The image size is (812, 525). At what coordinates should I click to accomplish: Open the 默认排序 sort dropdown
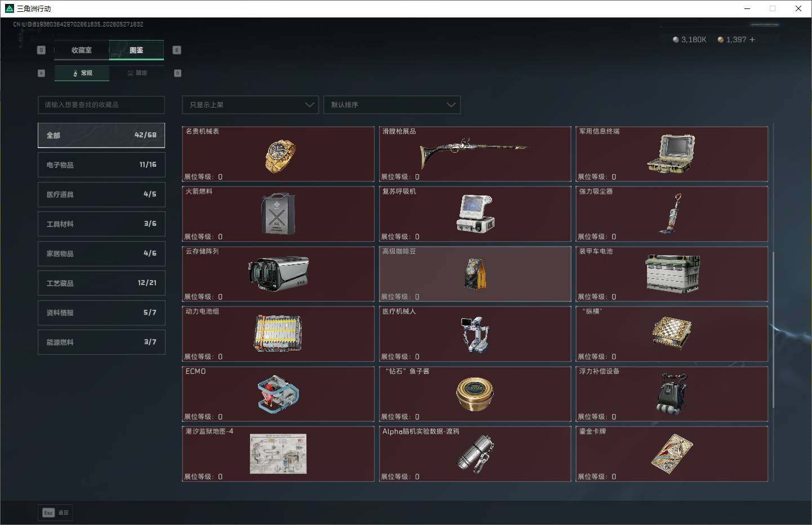(x=392, y=105)
